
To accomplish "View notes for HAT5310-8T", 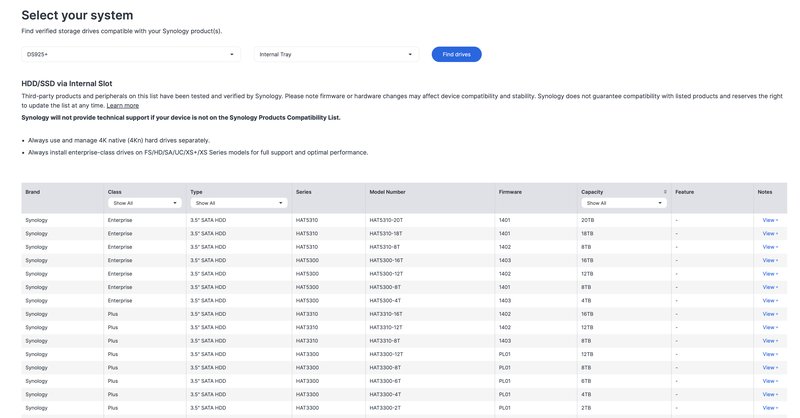I will [x=770, y=247].
